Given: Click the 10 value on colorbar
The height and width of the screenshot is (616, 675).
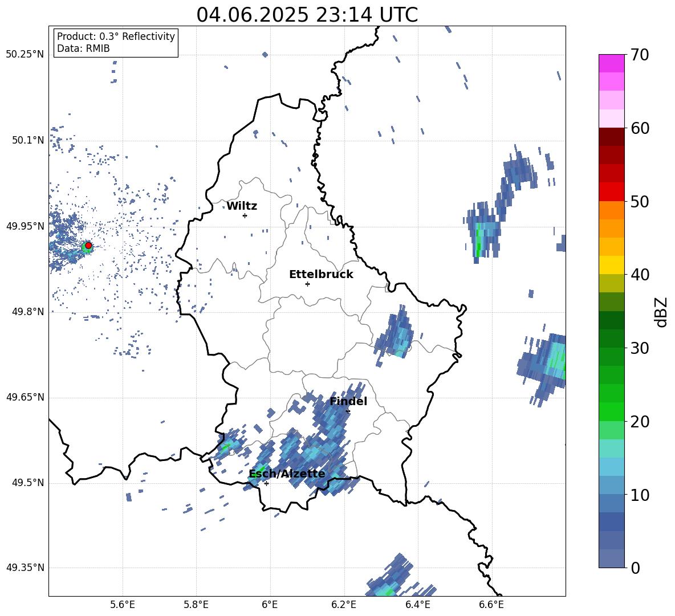Looking at the screenshot, I should point(640,495).
